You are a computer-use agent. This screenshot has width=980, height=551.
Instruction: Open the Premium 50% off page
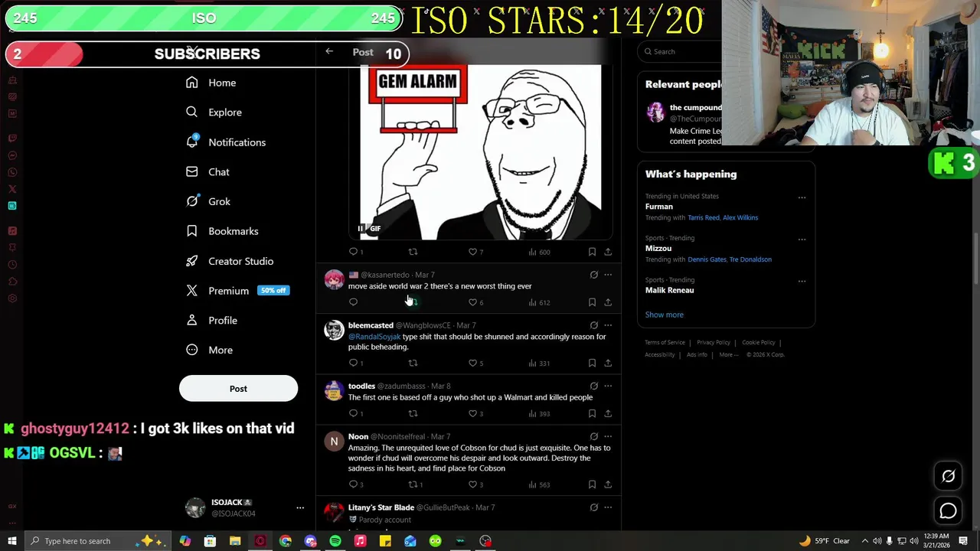pos(237,291)
